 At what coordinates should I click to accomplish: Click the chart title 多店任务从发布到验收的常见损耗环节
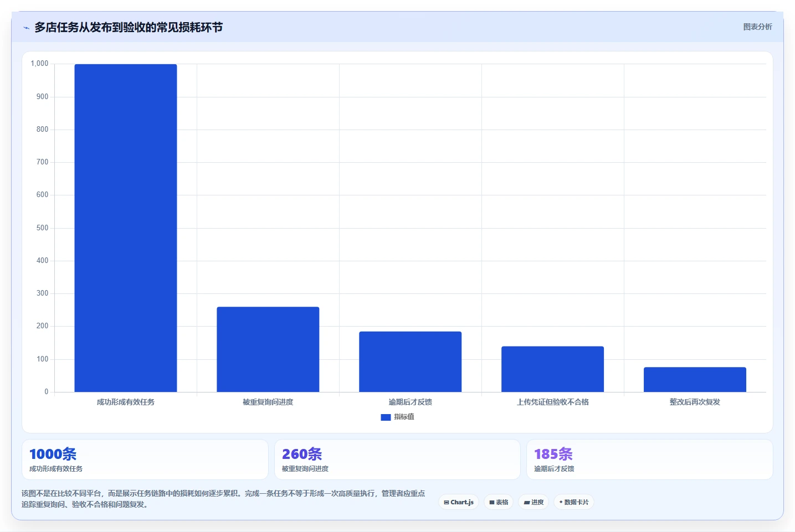(x=129, y=27)
